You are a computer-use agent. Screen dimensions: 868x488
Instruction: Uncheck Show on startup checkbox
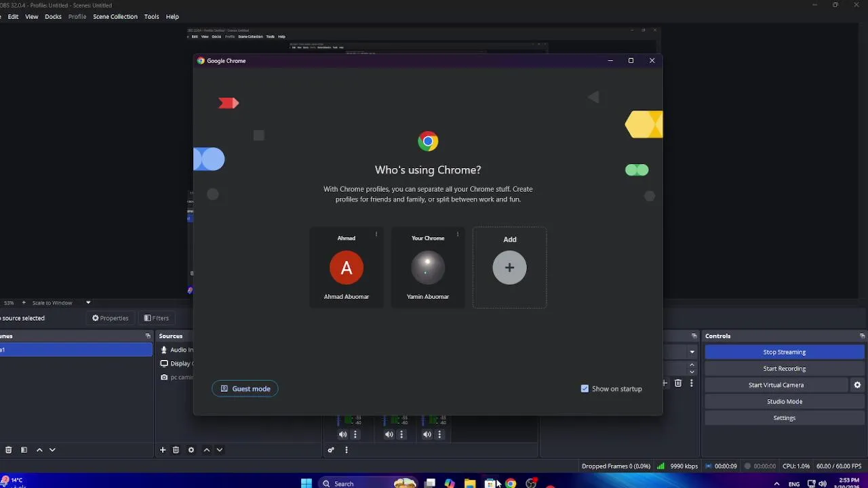coord(585,389)
